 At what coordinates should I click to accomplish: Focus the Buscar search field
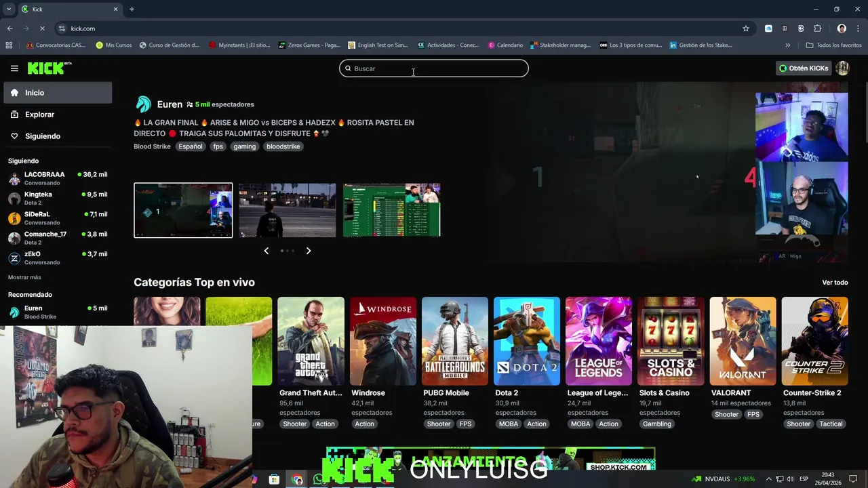pyautogui.click(x=434, y=68)
